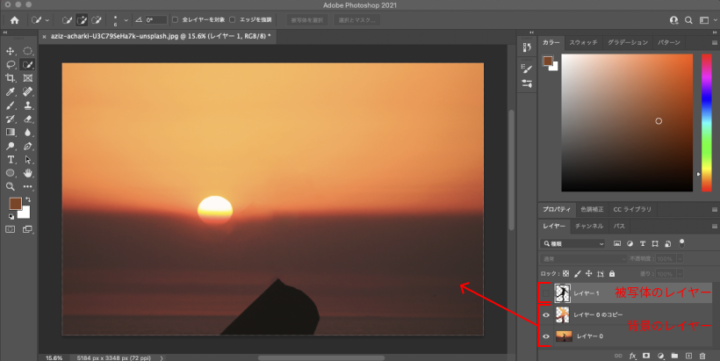
Task: Change screen mode at toolbox bottom
Action: pyautogui.click(x=28, y=229)
